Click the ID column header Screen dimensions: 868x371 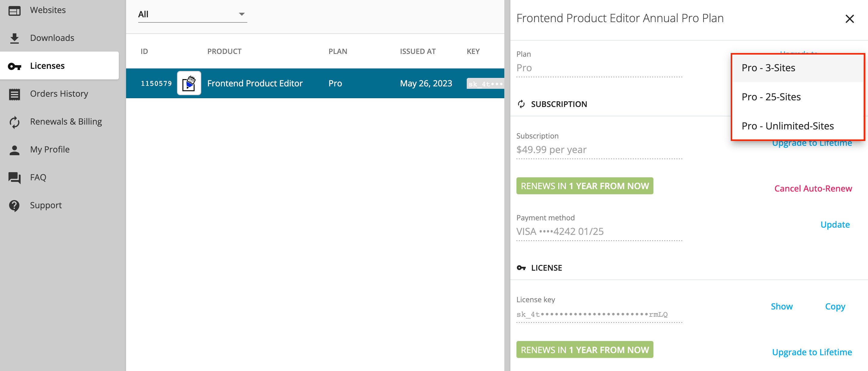[x=144, y=51]
